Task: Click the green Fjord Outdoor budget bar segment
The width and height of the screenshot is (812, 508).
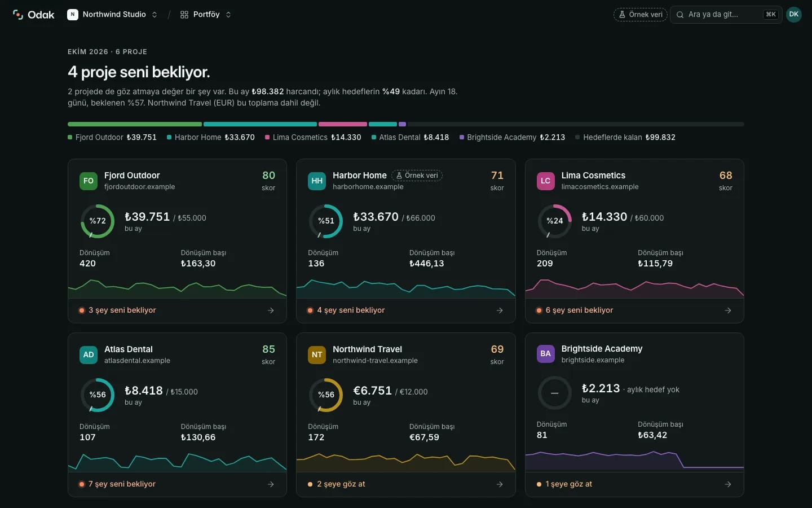Action: (135, 124)
